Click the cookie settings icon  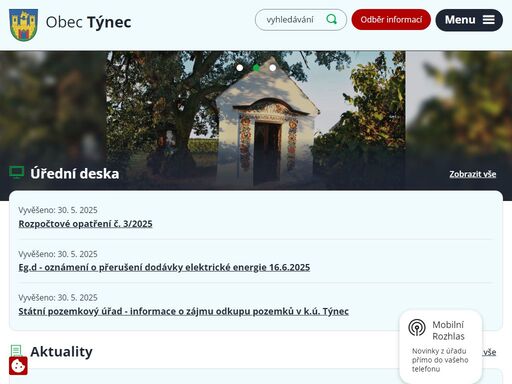pyautogui.click(x=18, y=366)
